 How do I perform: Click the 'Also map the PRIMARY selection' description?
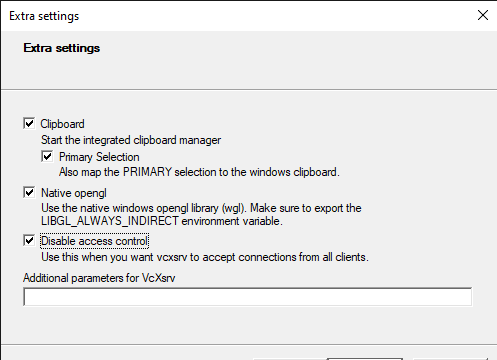pyautogui.click(x=199, y=172)
